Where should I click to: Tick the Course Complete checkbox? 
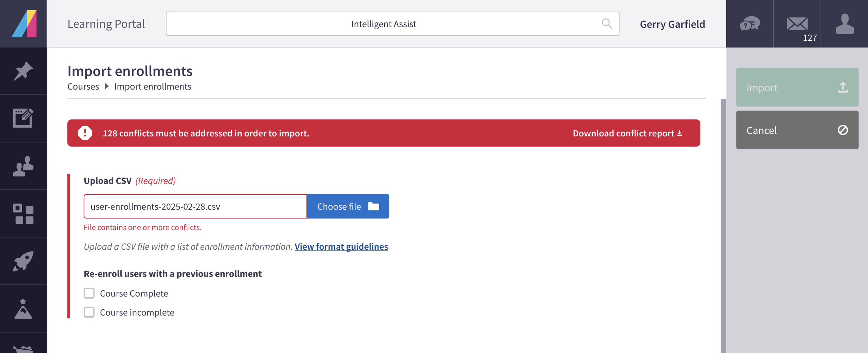click(89, 293)
